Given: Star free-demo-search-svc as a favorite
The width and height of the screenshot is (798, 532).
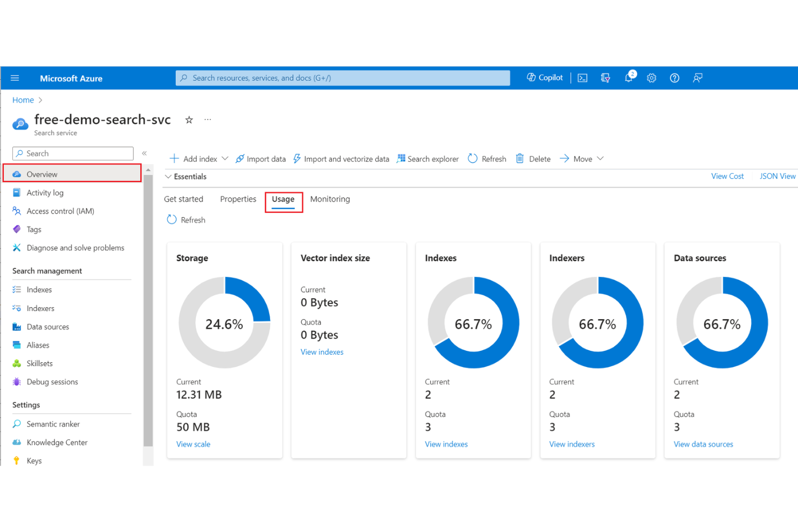Looking at the screenshot, I should pos(189,120).
